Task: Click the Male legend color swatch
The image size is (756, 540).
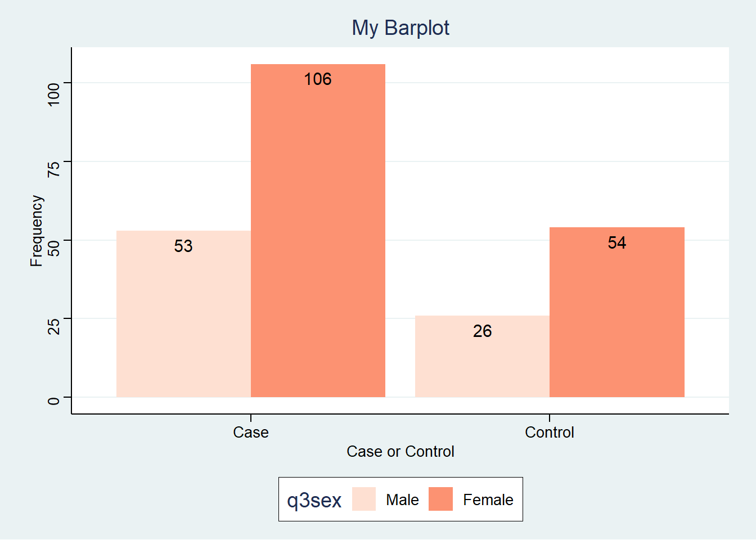Action: [x=364, y=499]
